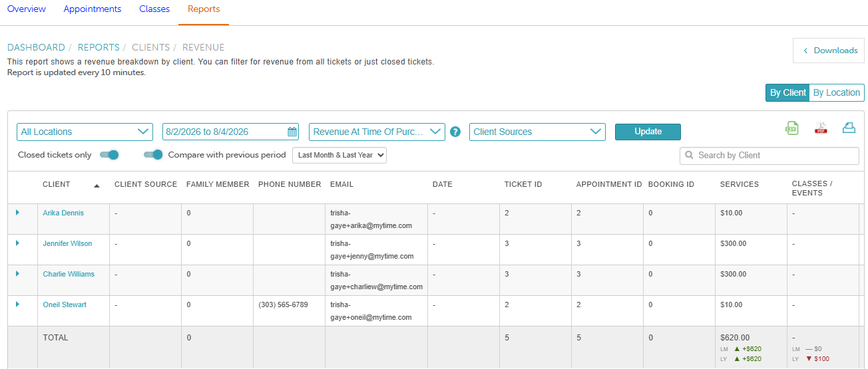
Task: Go to DASHBOARD breadcrumb
Action: pyautogui.click(x=36, y=47)
